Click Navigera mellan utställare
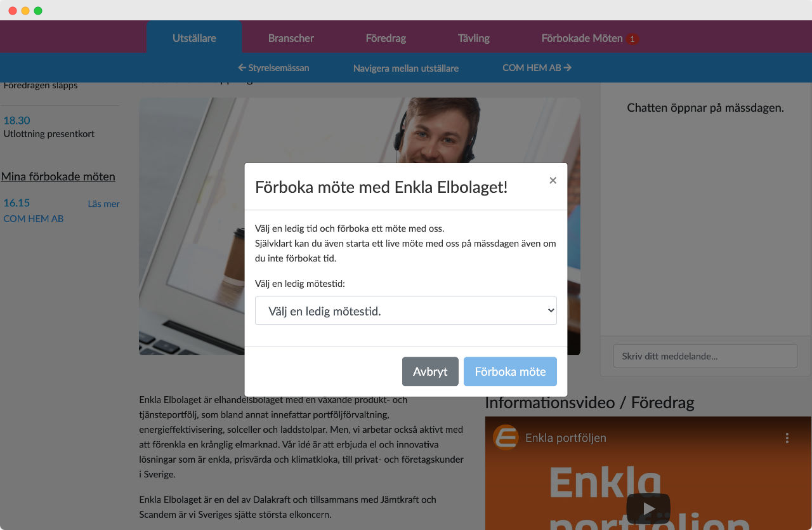 (x=406, y=68)
